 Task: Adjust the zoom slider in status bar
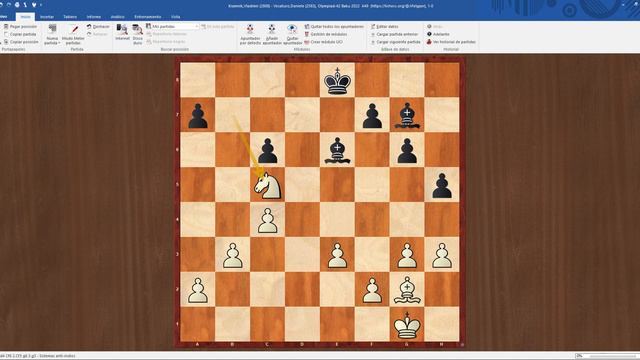tap(612, 356)
